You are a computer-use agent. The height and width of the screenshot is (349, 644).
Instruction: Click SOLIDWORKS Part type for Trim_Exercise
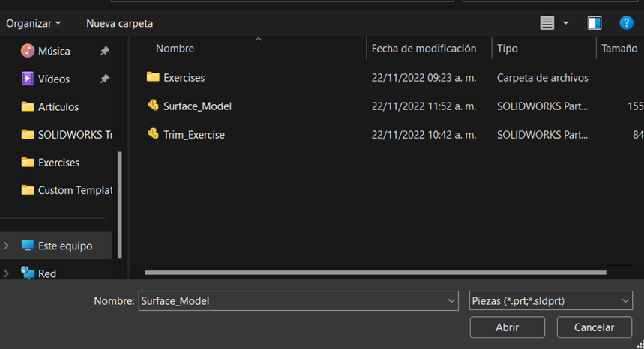click(542, 135)
